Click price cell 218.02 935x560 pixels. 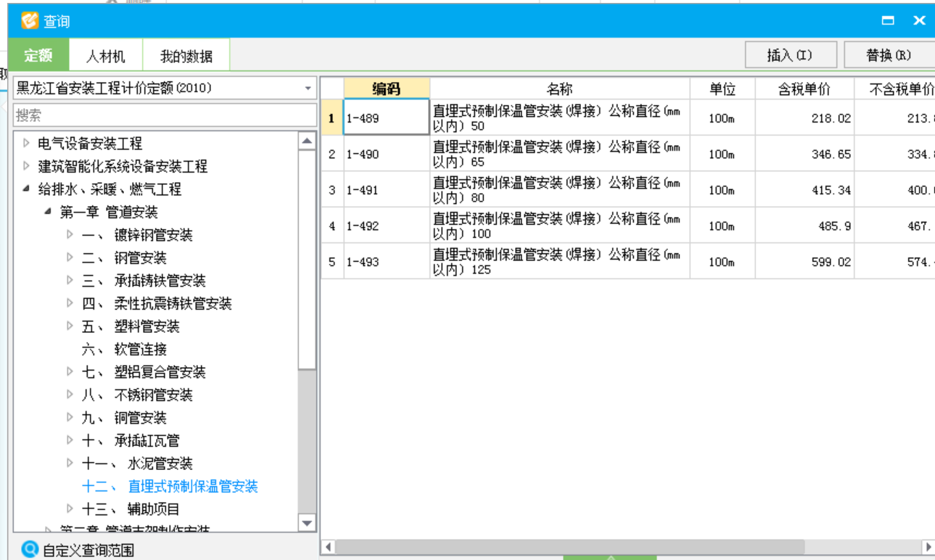click(804, 118)
